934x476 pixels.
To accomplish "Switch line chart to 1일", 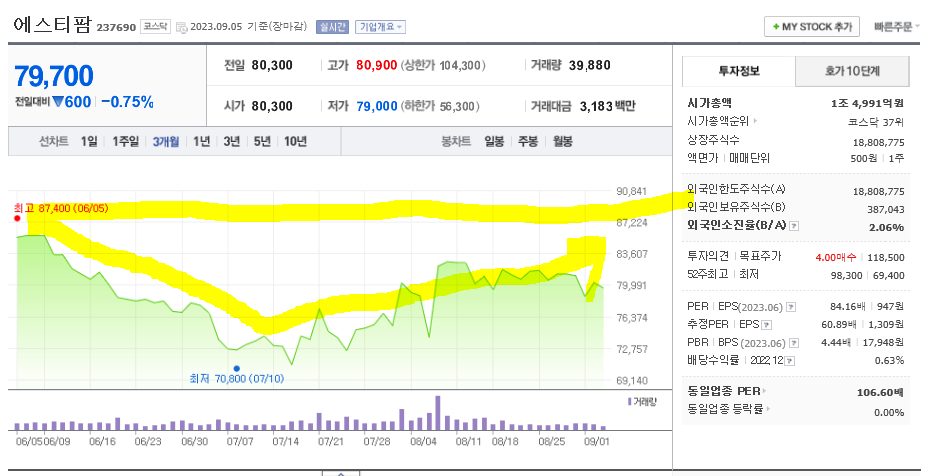I will pos(89,141).
